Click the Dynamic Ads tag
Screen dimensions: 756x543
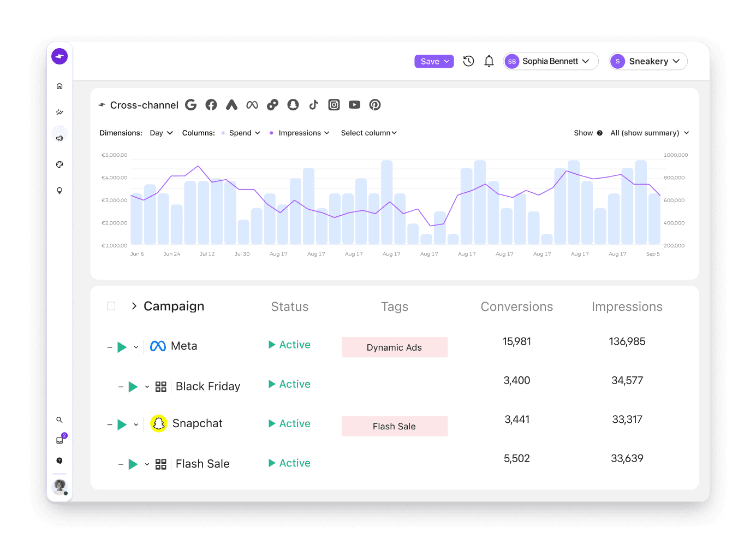click(395, 347)
